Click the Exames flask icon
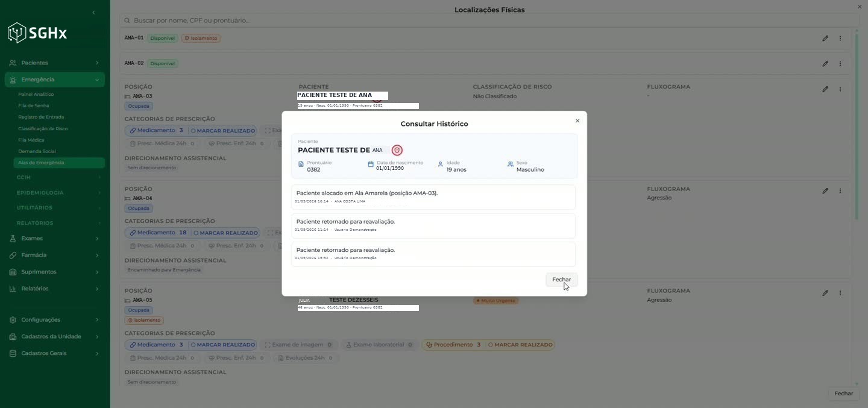The height and width of the screenshot is (408, 868). (13, 239)
